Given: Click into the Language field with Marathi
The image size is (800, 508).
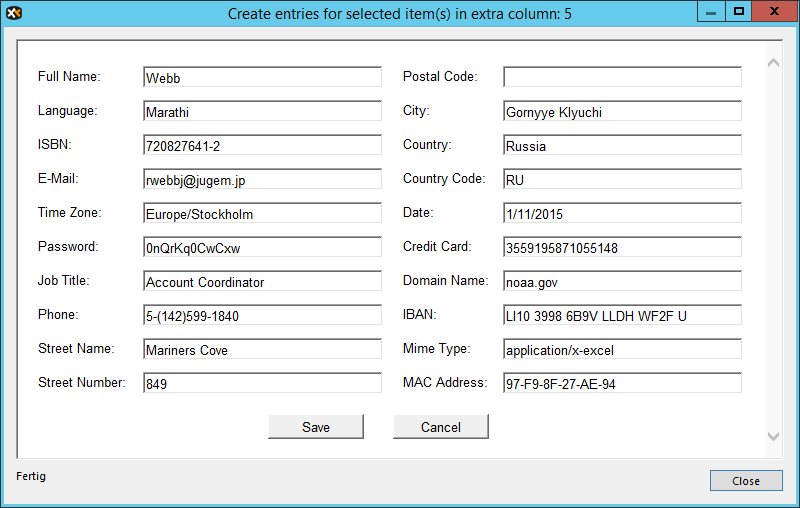Looking at the screenshot, I should click(262, 112).
